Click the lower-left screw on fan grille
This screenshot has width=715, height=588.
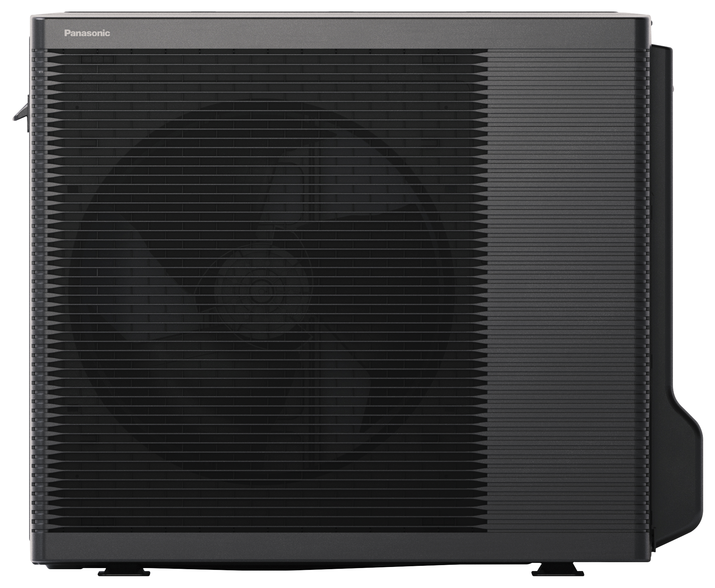tap(77, 476)
